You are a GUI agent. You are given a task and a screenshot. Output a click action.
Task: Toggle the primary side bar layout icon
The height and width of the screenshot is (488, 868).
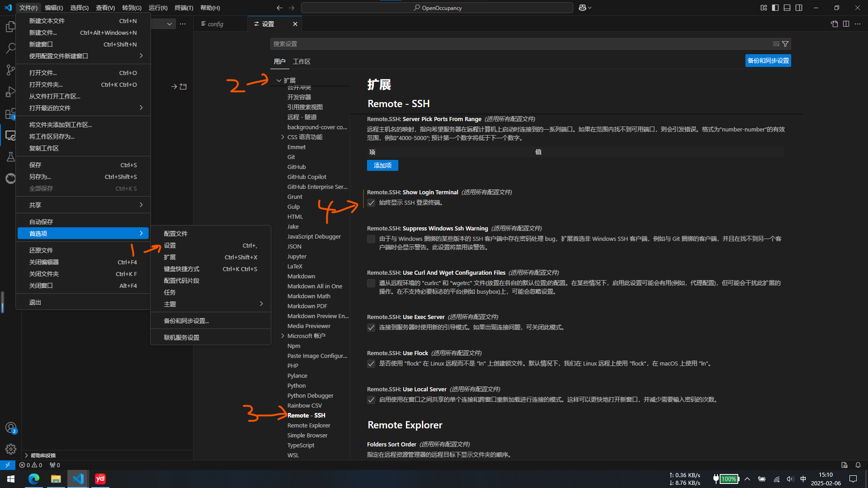(775, 8)
